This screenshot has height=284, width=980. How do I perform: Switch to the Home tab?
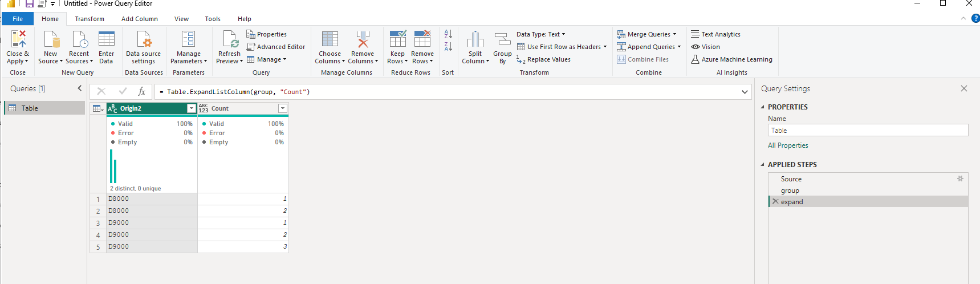[x=50, y=19]
